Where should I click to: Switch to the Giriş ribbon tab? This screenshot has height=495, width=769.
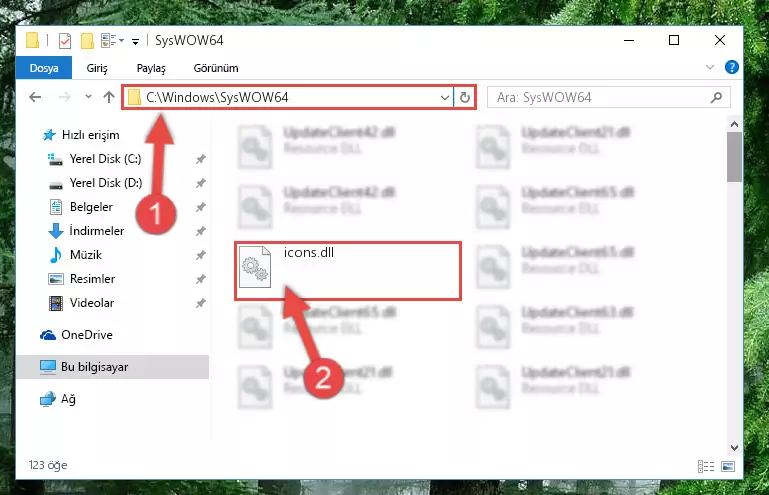coord(97,68)
